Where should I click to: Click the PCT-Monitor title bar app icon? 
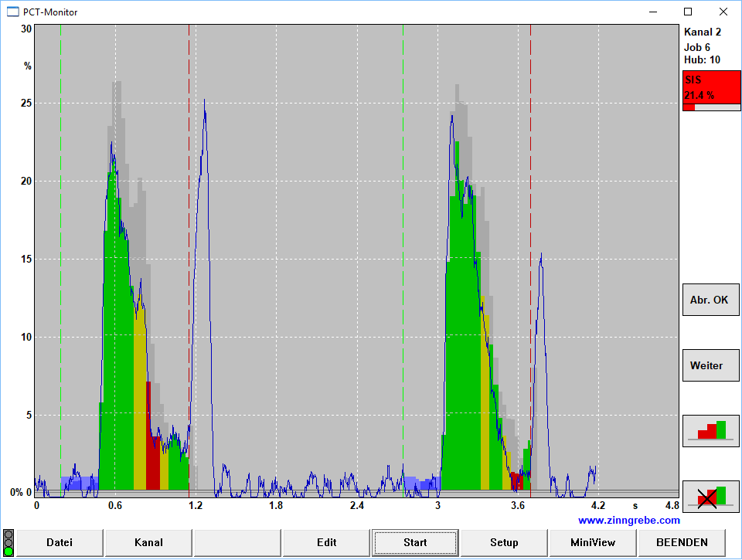pyautogui.click(x=13, y=12)
